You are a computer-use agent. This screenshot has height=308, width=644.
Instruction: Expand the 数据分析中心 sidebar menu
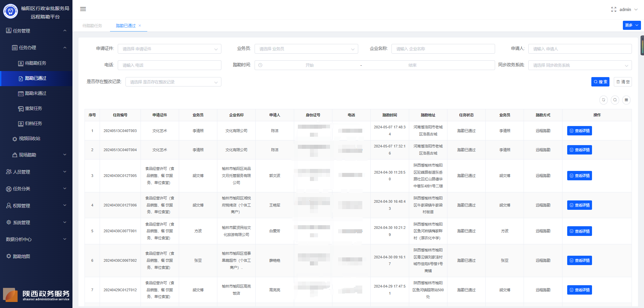tap(36, 239)
